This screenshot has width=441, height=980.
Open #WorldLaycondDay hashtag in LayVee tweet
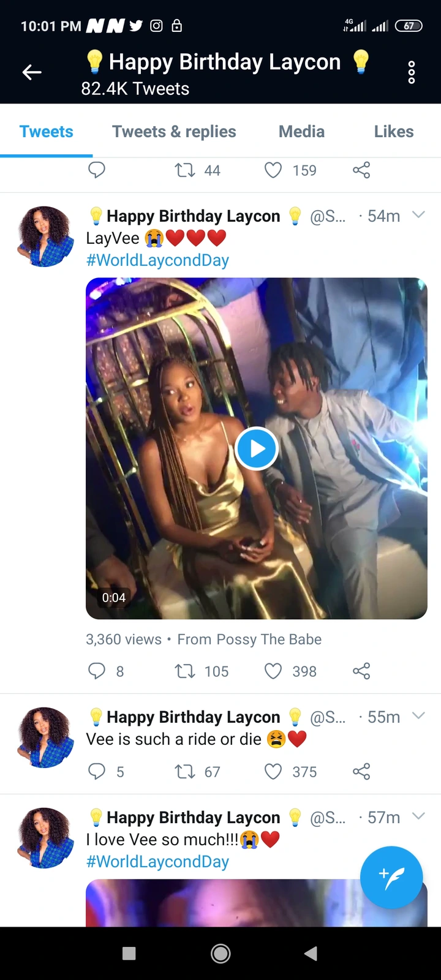coord(157,260)
